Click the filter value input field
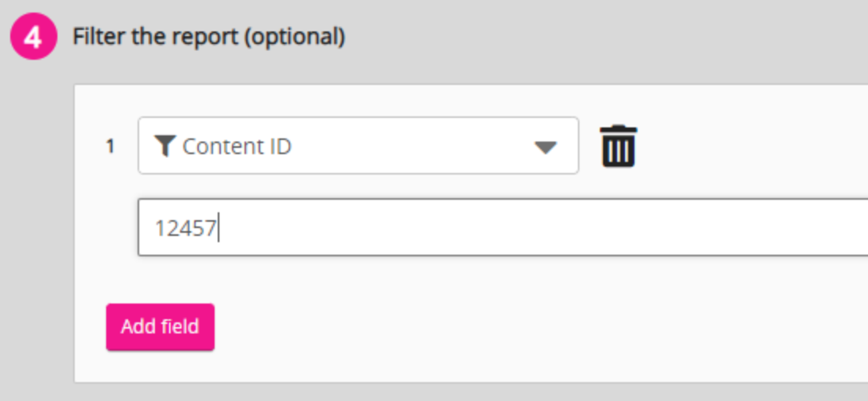868x401 pixels. coord(503,227)
